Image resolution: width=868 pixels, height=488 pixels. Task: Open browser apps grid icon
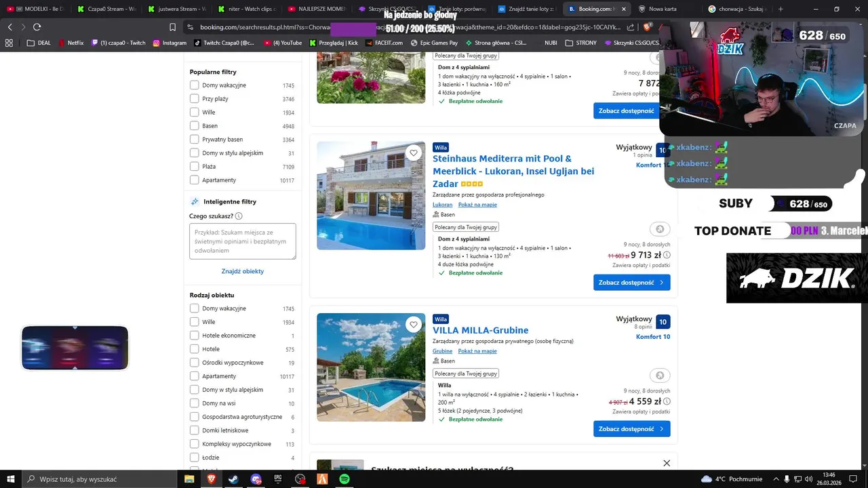(9, 43)
